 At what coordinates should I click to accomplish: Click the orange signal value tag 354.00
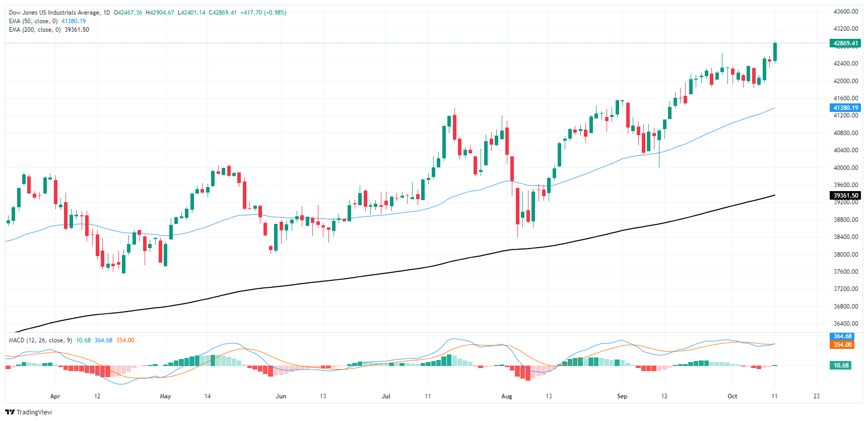pos(842,345)
